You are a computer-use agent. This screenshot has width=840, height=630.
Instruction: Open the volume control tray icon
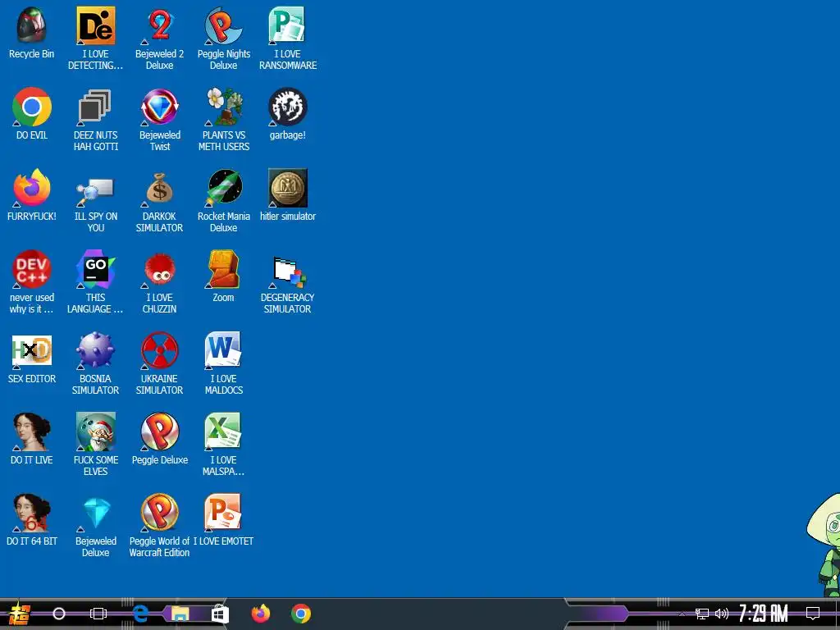point(722,614)
